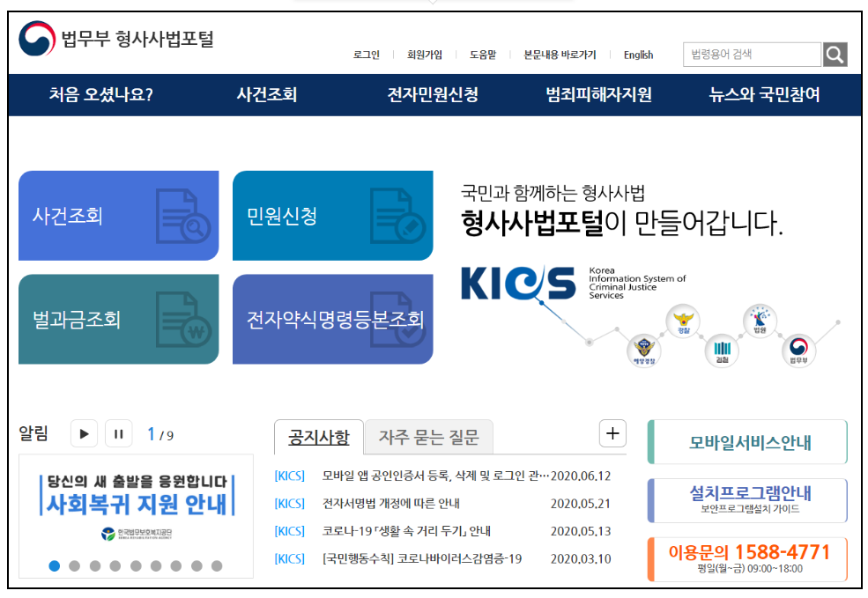Click the 검찰 agency icon

pyautogui.click(x=722, y=351)
